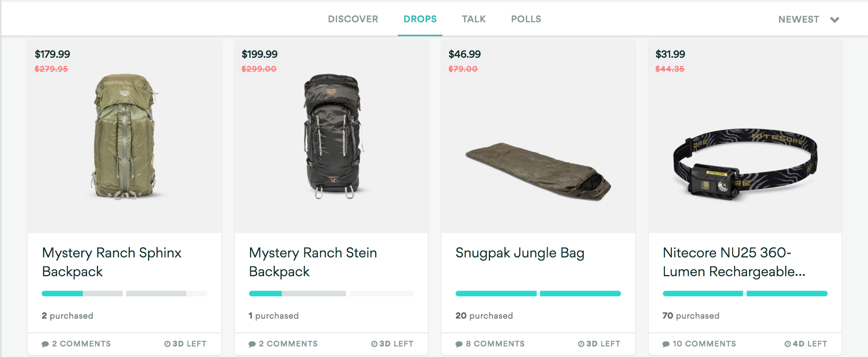Screen dimensions: 868x357
Task: Switch to the Discover tab
Action: point(353,19)
